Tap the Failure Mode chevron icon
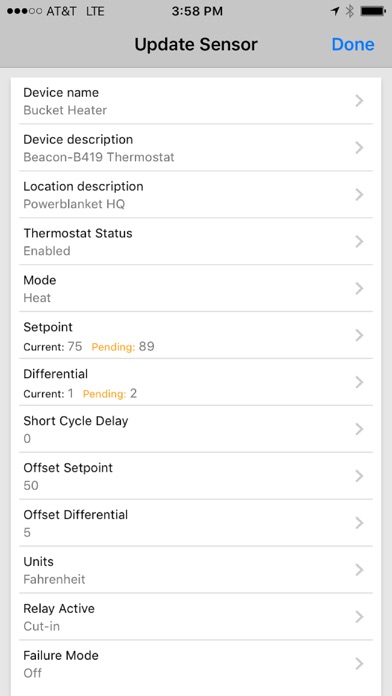 [360, 664]
